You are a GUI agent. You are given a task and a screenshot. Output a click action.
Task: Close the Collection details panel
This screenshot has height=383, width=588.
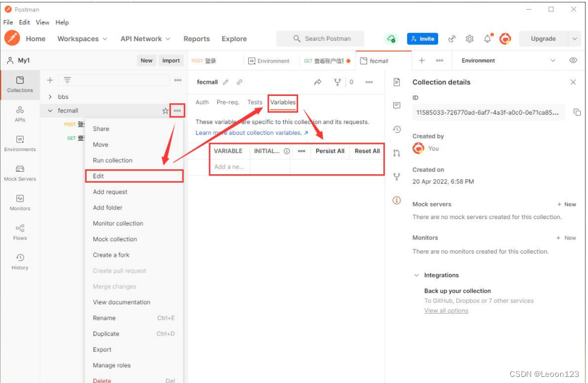[573, 82]
